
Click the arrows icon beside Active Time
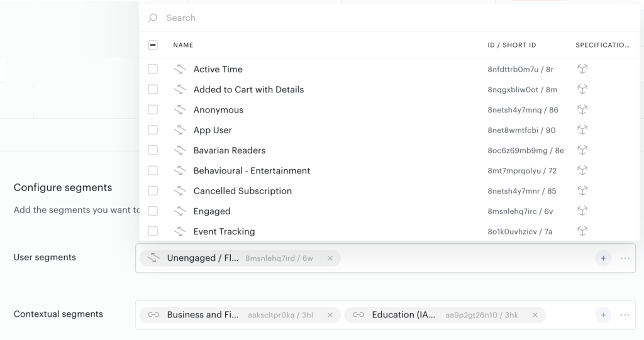tap(179, 69)
